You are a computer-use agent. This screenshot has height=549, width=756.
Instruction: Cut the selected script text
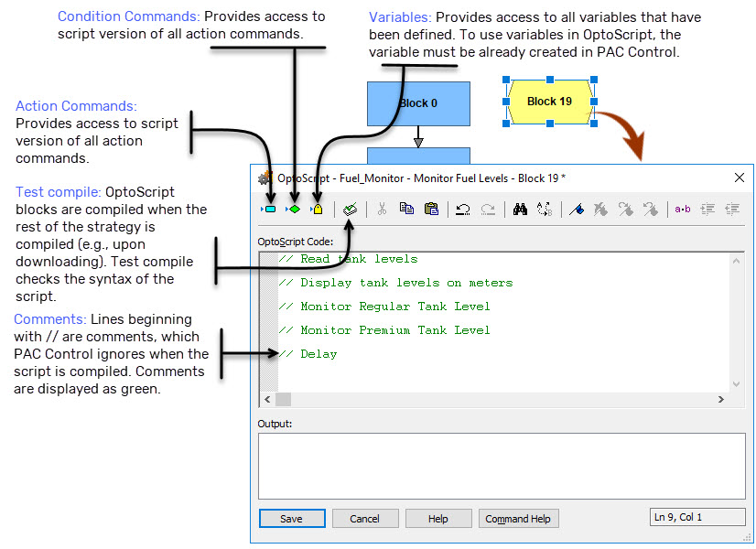click(381, 209)
